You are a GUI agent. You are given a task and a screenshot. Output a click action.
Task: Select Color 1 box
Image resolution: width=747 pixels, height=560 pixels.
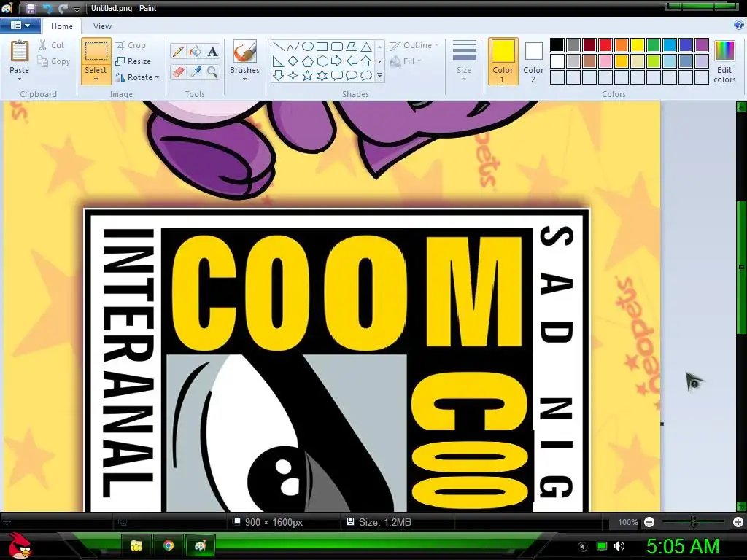503,61
